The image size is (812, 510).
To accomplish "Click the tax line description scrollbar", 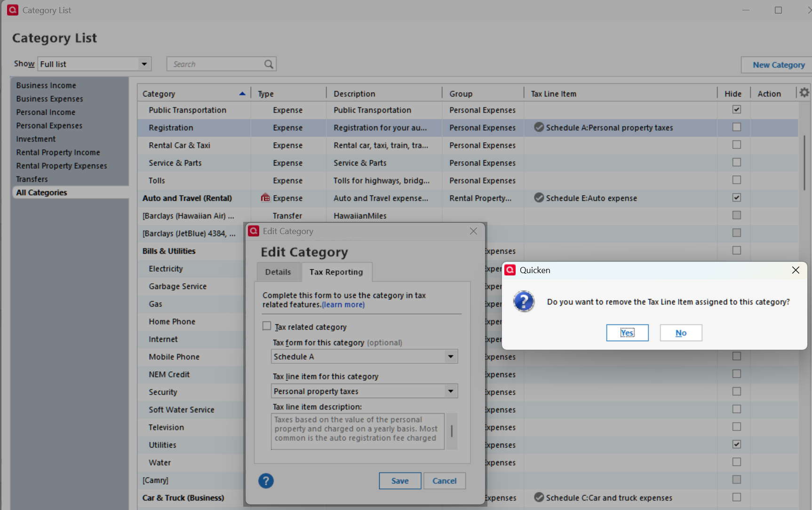I will (452, 431).
